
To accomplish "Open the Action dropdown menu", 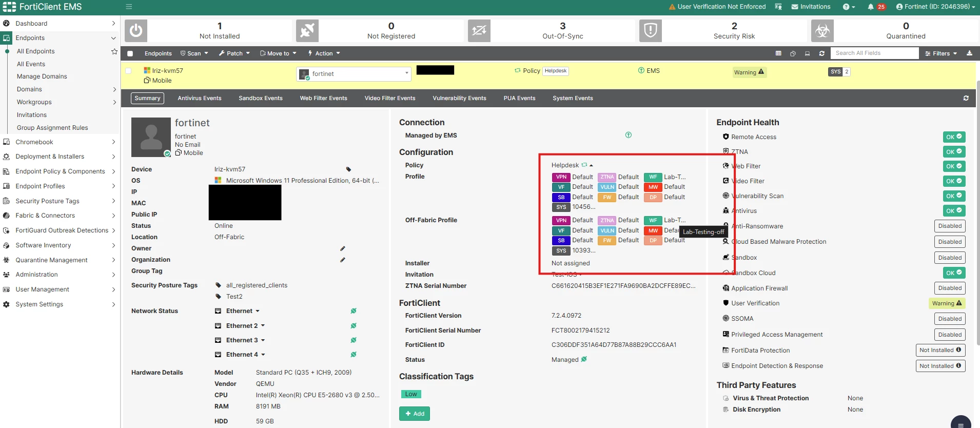I will coord(324,53).
